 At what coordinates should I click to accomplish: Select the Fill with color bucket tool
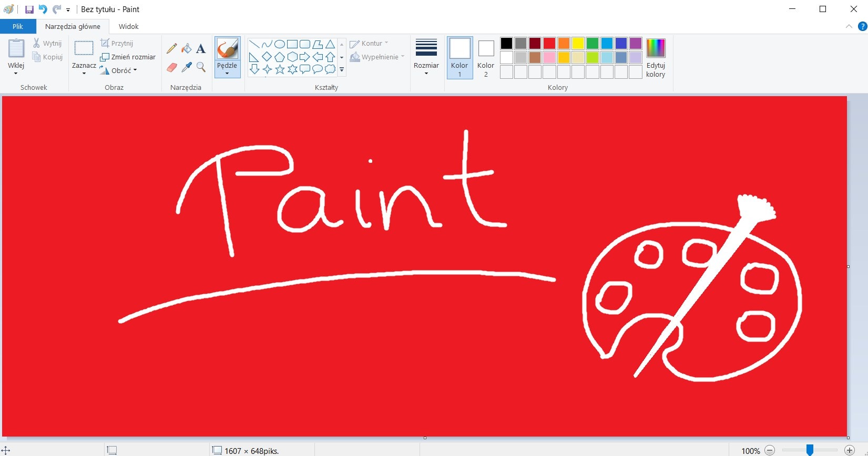[186, 49]
